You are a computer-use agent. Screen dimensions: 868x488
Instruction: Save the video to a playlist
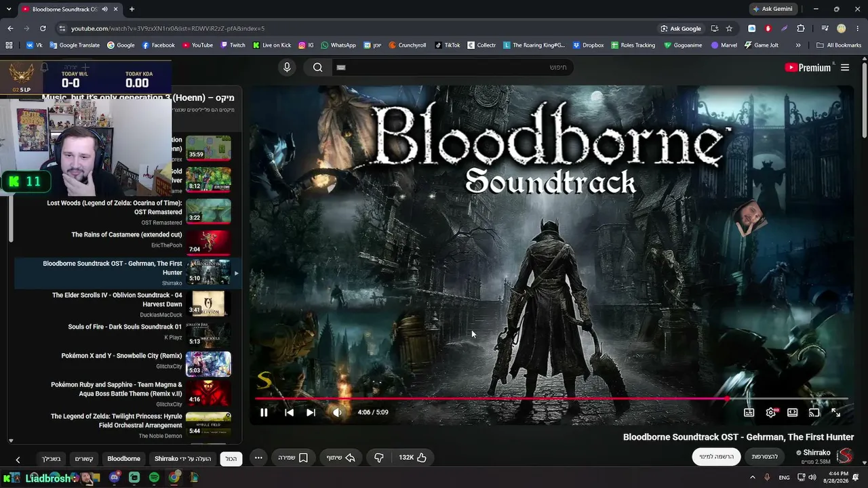[294, 457]
